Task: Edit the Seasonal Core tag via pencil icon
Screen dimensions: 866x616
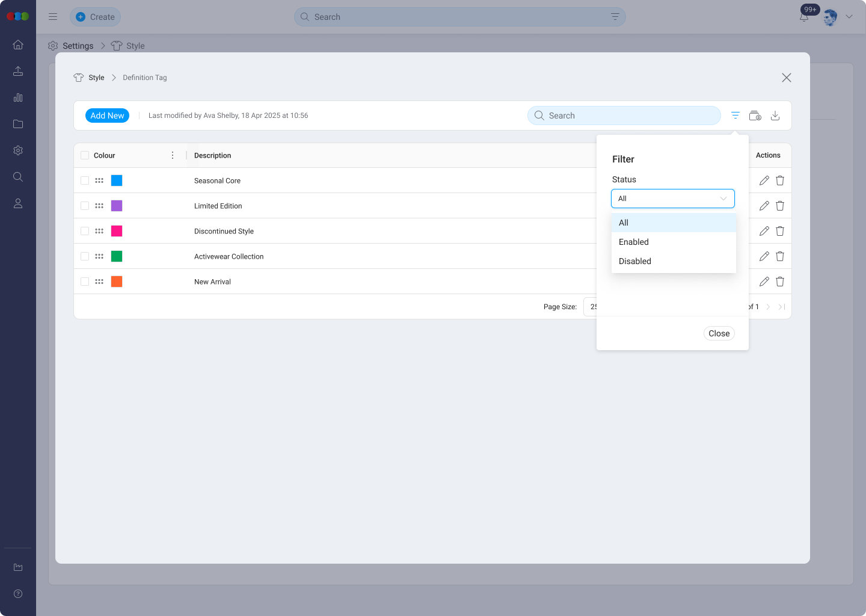Action: [x=764, y=180]
